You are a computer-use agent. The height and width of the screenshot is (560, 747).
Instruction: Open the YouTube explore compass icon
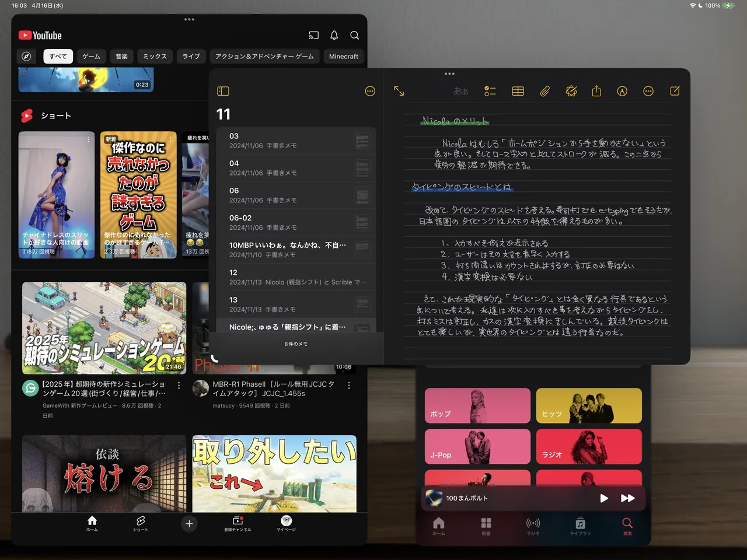[x=26, y=57]
